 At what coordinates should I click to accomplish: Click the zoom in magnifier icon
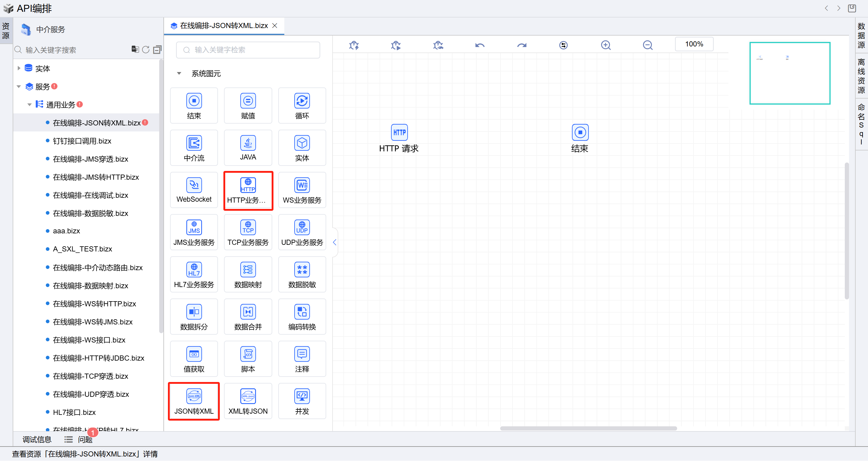click(x=605, y=45)
